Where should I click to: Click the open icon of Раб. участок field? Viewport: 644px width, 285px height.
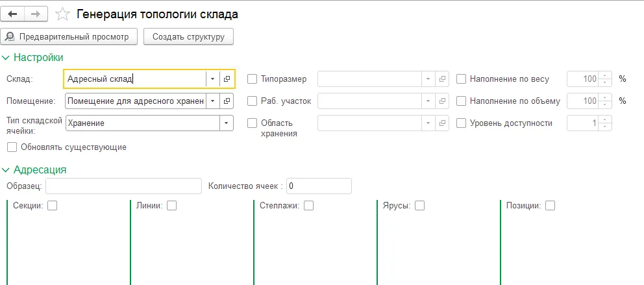point(442,101)
